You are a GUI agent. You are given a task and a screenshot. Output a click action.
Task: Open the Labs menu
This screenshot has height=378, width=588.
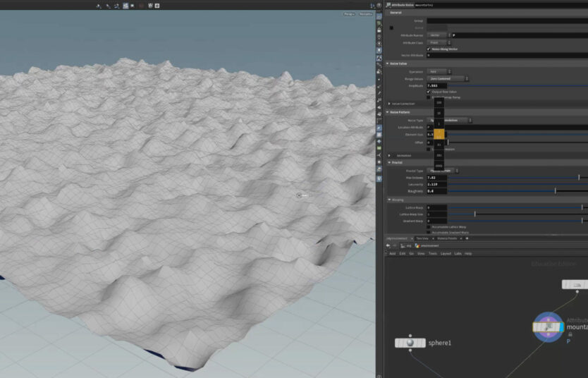[x=458, y=253]
